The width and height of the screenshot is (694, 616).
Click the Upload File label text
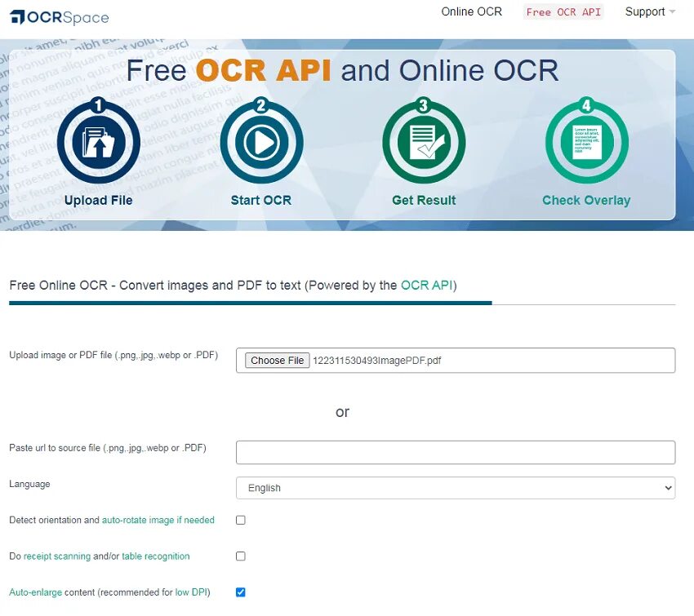click(98, 201)
